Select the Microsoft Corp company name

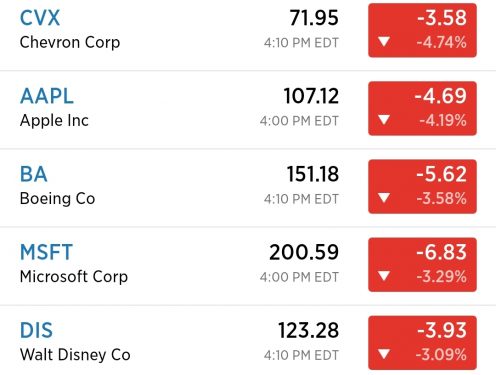click(x=74, y=277)
